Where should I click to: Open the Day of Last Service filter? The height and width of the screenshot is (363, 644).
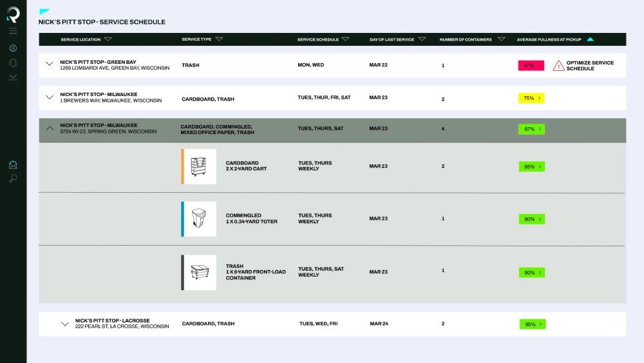pyautogui.click(x=422, y=39)
